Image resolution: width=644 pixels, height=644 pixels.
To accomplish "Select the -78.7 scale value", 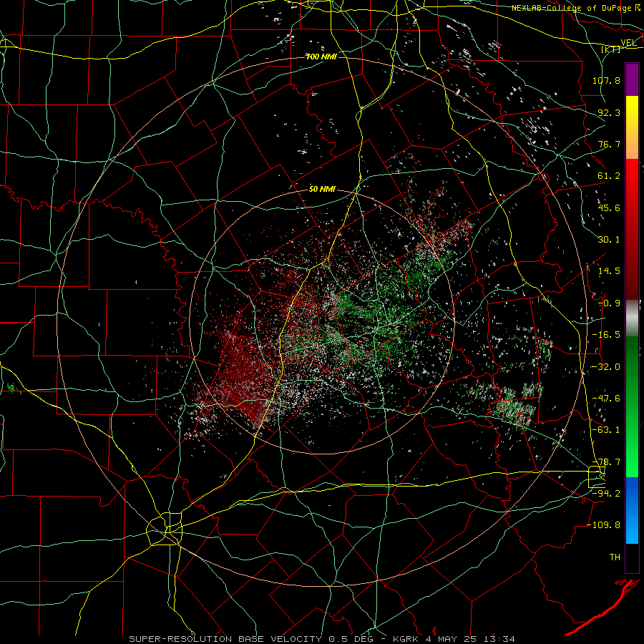I will (606, 462).
